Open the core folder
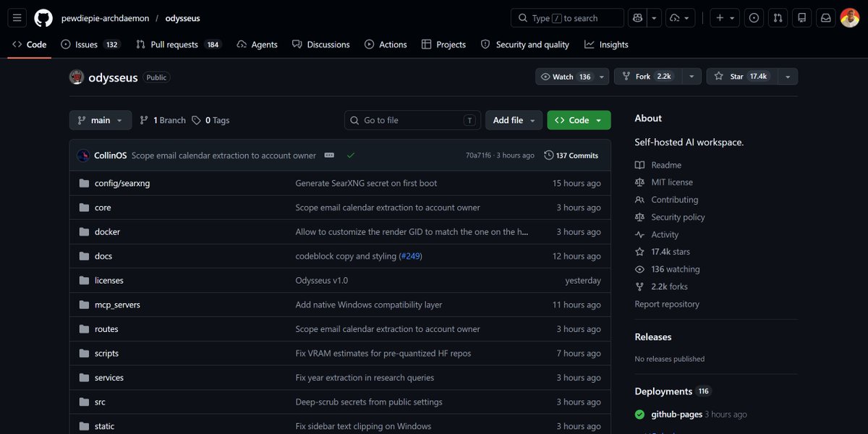Screen dimensions: 868x434 (x=103, y=208)
